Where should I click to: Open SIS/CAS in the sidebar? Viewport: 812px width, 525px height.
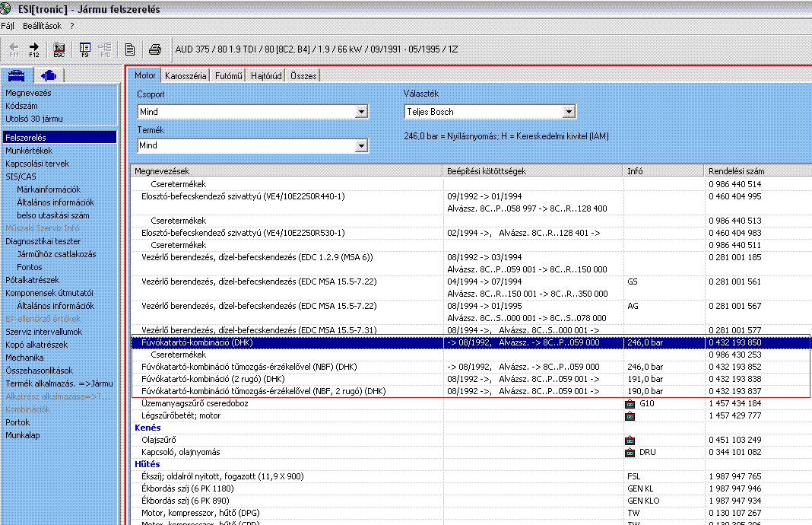point(21,177)
